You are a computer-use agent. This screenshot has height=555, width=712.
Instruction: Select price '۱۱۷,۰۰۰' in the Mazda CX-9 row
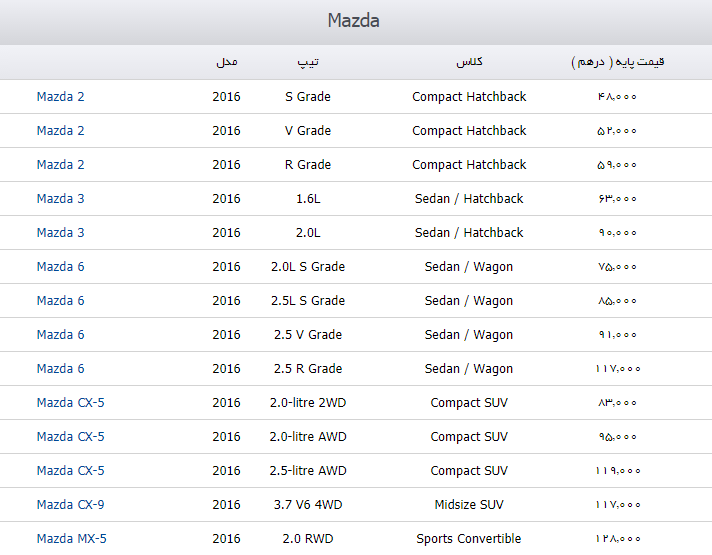pyautogui.click(x=618, y=505)
